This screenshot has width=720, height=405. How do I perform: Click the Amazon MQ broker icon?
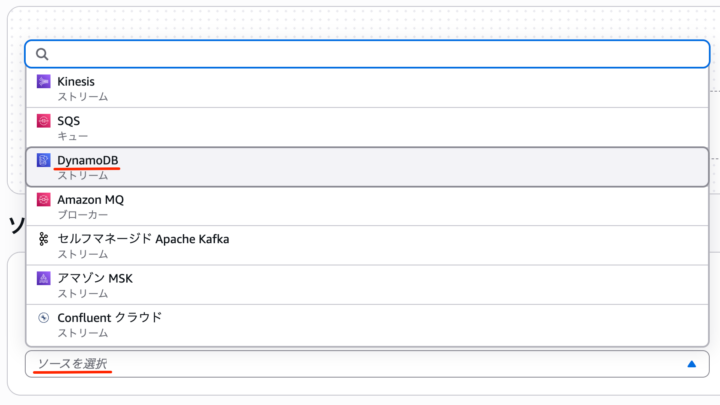[x=43, y=199]
